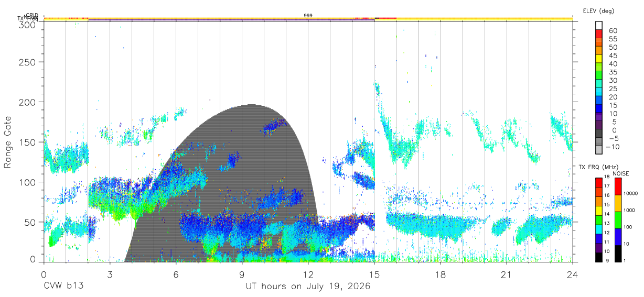The height and width of the screenshot is (297, 644).
Task: Select the yellow segment of the ELEV colorbar
Action: 599,58
